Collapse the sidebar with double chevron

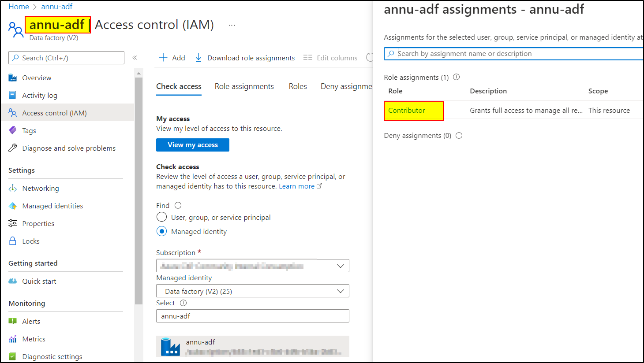pos(135,58)
